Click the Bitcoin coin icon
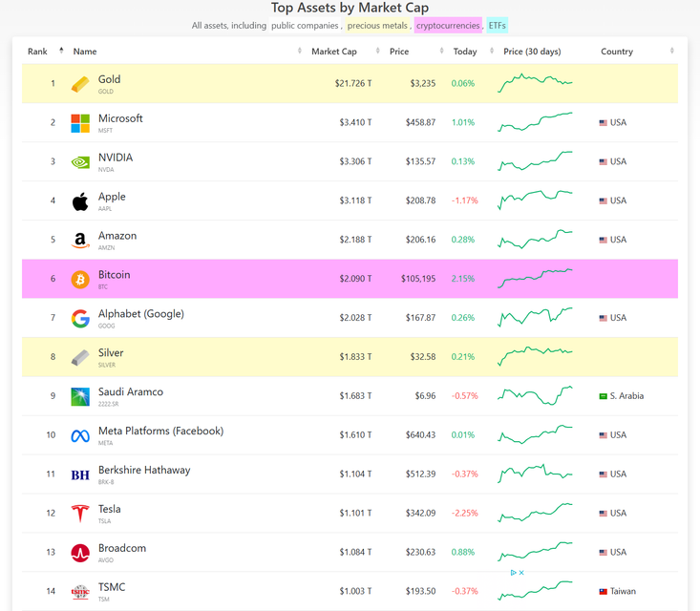 (80, 280)
